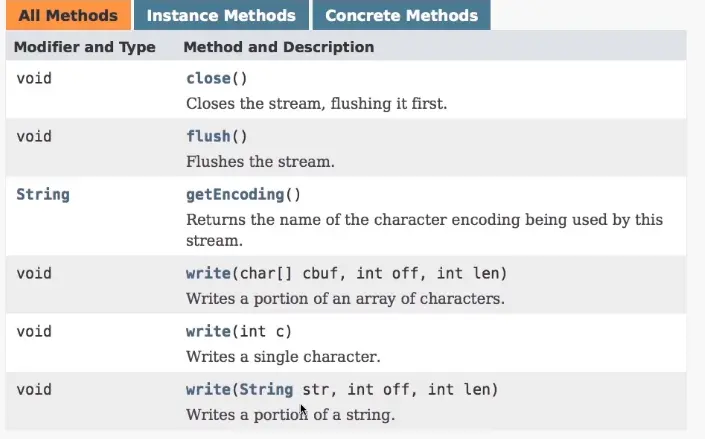This screenshot has height=439, width=705.
Task: Switch to the All Methods tab
Action: pyautogui.click(x=67, y=15)
